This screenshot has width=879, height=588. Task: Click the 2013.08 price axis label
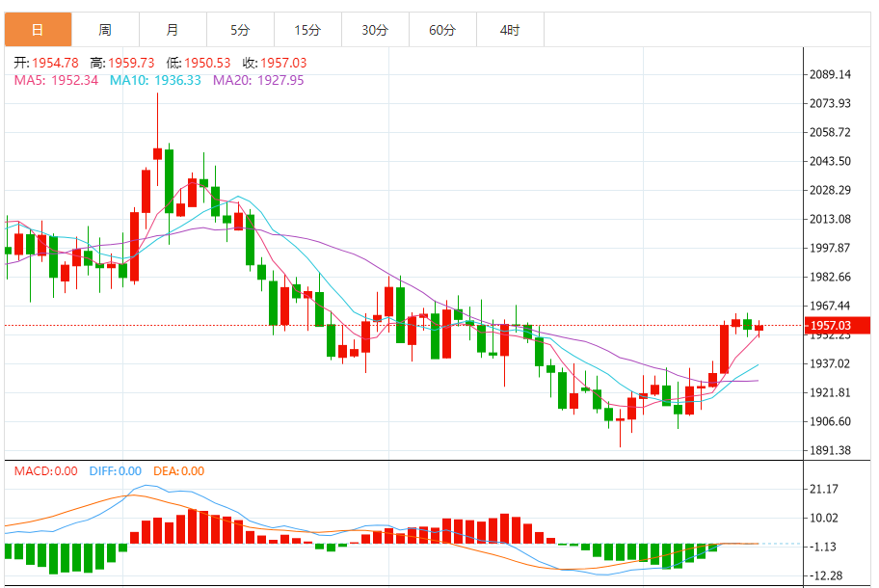pyautogui.click(x=830, y=219)
